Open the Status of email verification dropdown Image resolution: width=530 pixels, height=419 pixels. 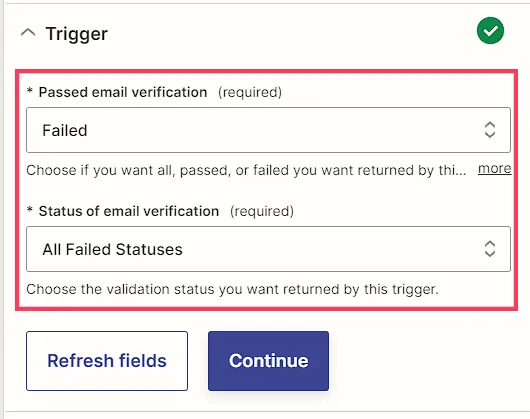click(268, 249)
